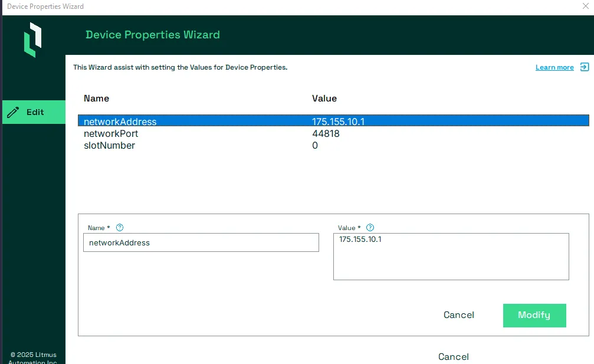Cancel the property edit beside Modify
Screen dimensions: 594x364
(x=459, y=315)
